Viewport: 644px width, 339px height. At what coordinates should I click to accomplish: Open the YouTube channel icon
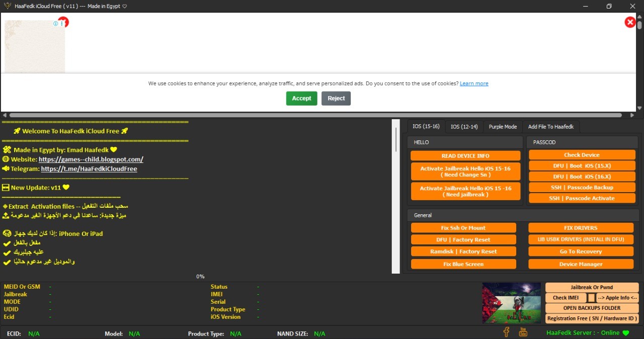coord(523,332)
